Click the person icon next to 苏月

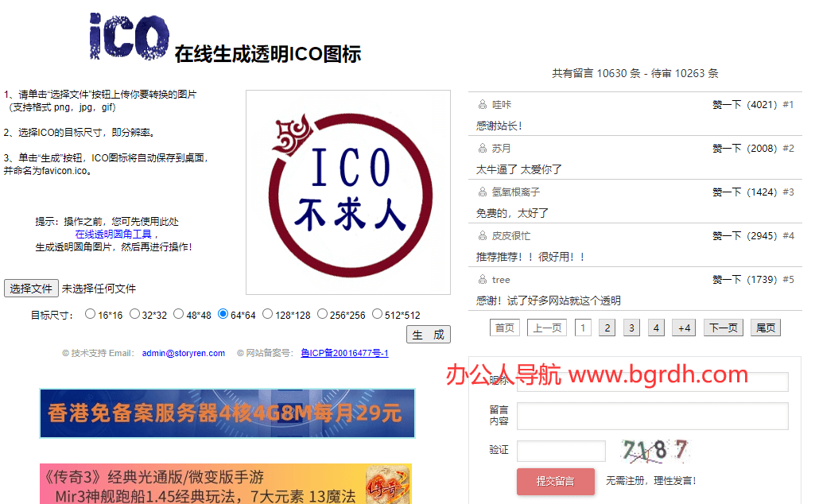(x=482, y=148)
